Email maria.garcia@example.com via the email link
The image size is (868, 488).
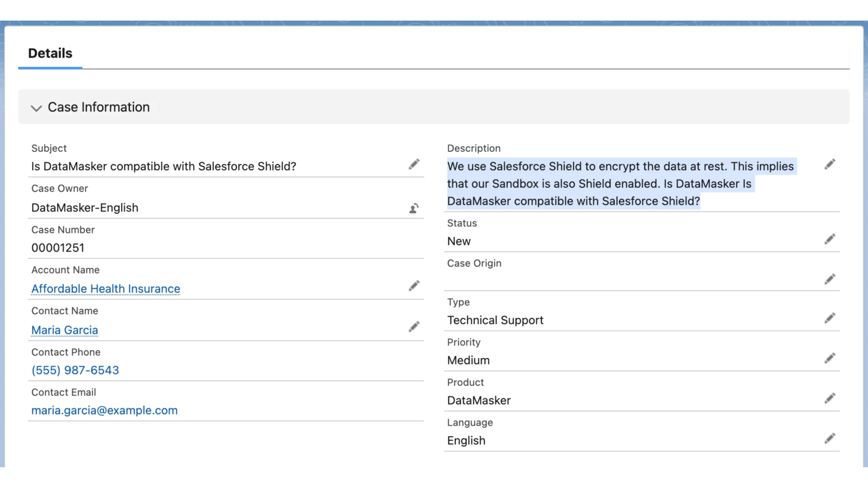click(x=104, y=410)
